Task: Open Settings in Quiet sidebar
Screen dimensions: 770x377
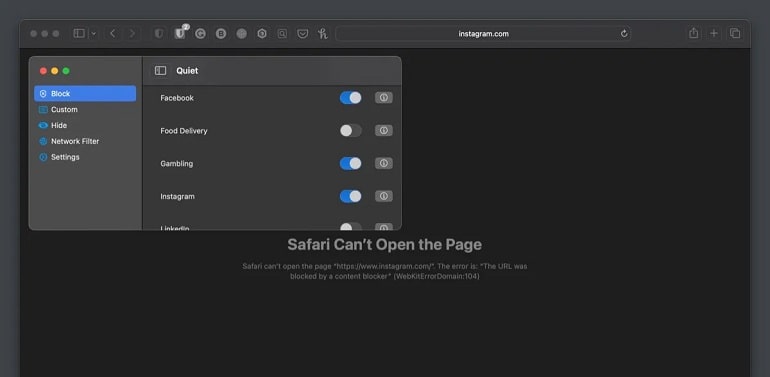Action: click(x=85, y=157)
